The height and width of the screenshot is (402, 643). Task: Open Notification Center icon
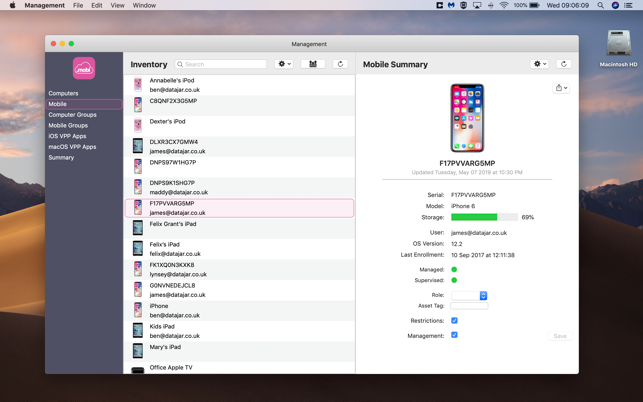(628, 5)
